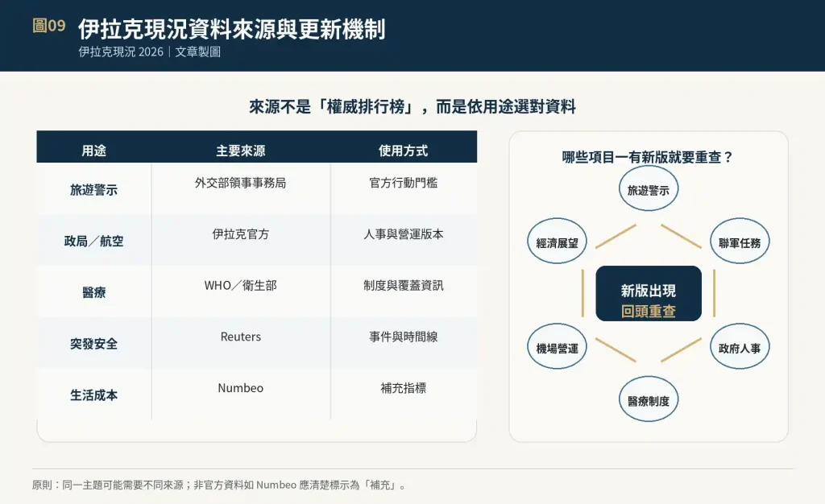Click the 人事與營運版本 cell
Viewport: 825px width, 504px height.
point(403,233)
